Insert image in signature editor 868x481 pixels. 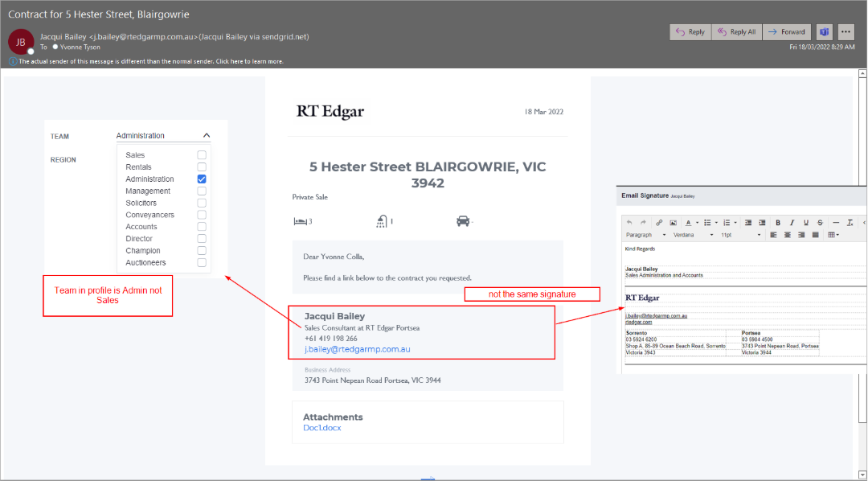tap(674, 223)
